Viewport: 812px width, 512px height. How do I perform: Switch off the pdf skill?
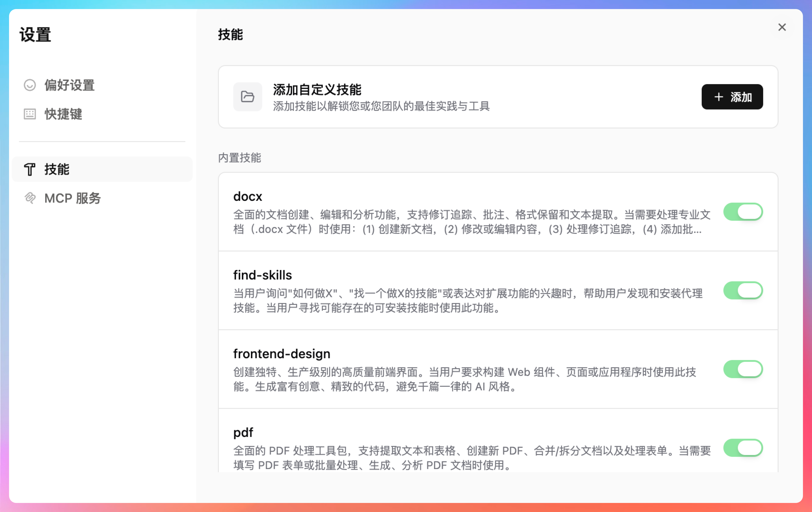pyautogui.click(x=743, y=448)
